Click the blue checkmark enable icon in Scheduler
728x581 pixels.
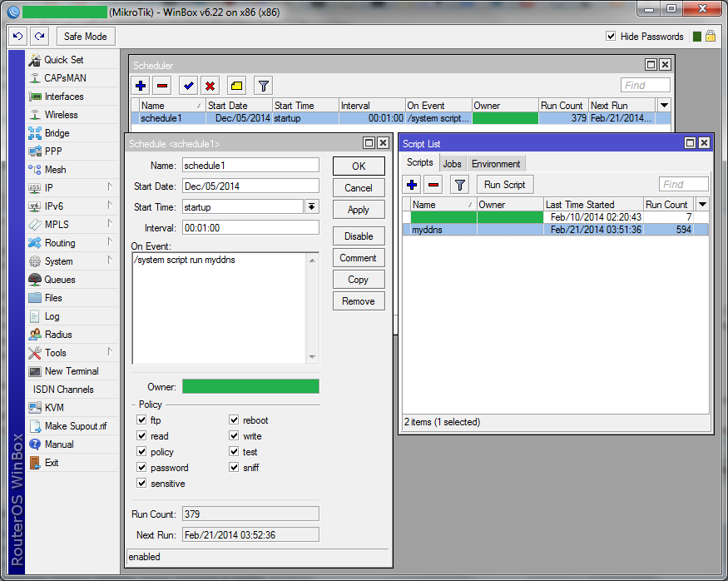coord(188,86)
